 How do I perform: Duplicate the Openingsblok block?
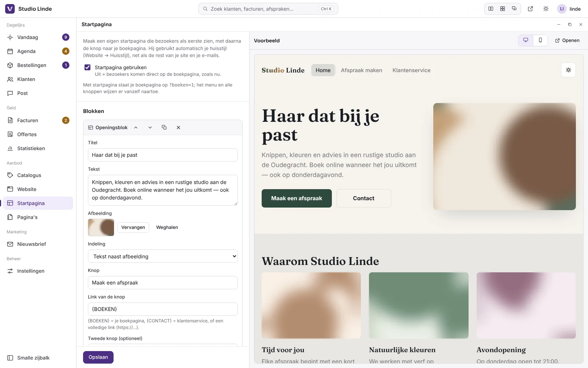(164, 127)
